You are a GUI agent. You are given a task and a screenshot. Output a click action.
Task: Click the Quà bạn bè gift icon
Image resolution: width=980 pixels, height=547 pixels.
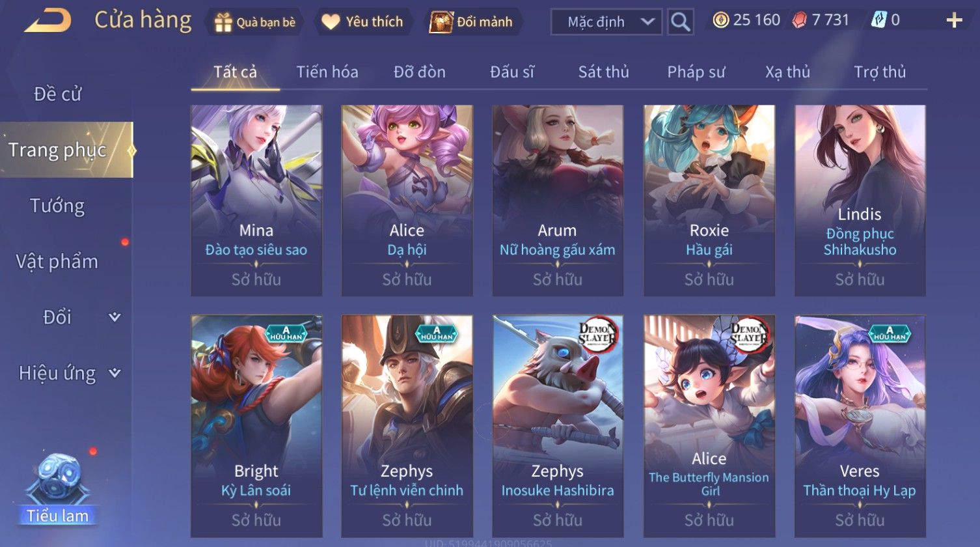(x=223, y=22)
